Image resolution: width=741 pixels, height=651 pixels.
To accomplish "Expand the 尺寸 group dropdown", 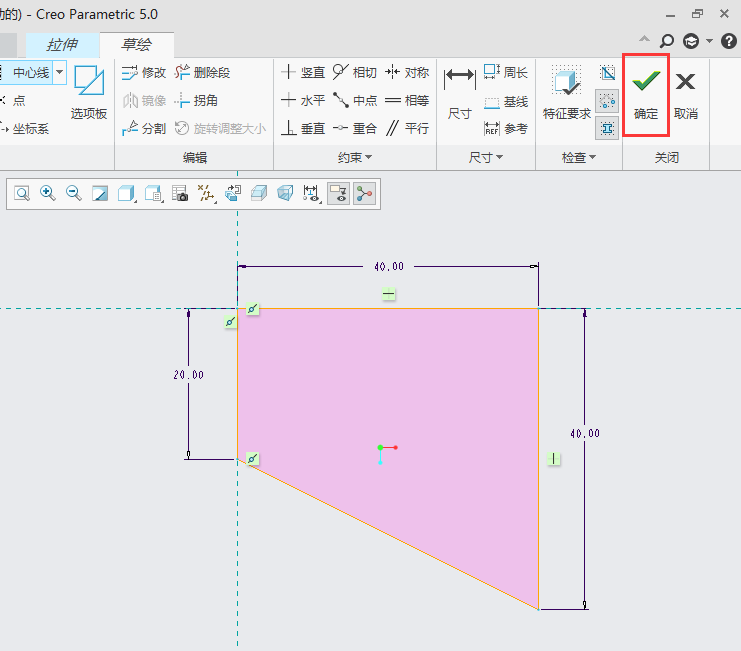I will click(485, 157).
